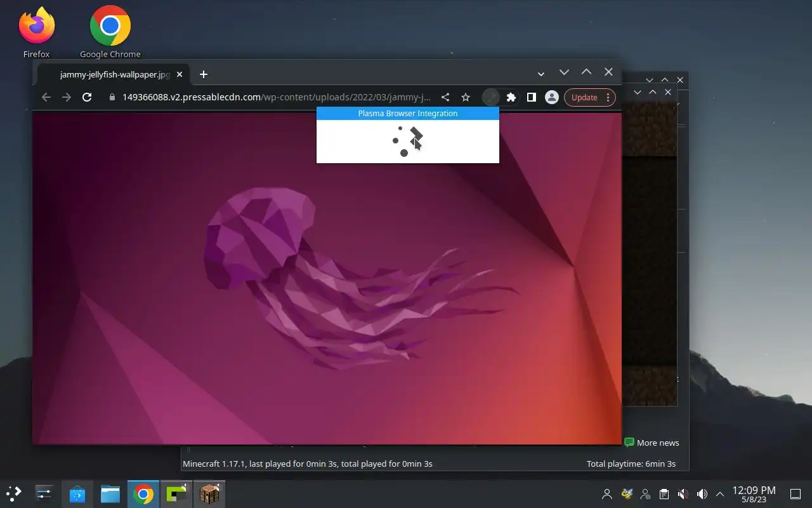The height and width of the screenshot is (508, 812).
Task: Open the Chrome three-dot menu
Action: coord(608,97)
